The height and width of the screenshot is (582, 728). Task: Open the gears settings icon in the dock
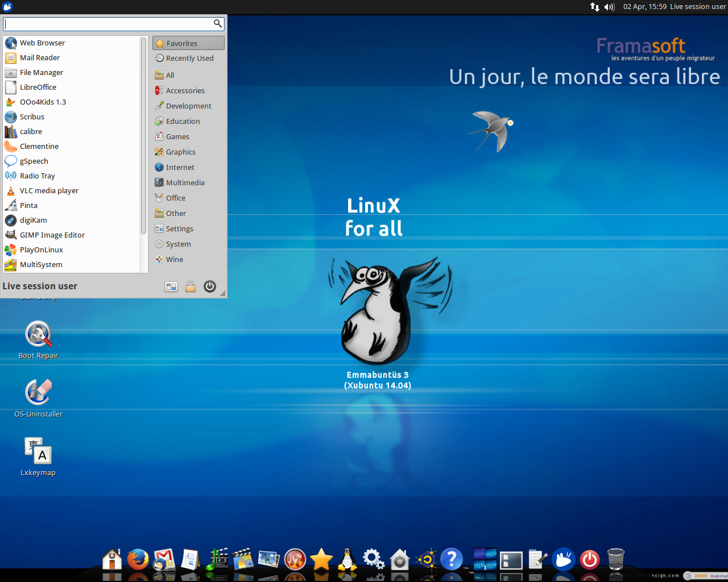(374, 559)
